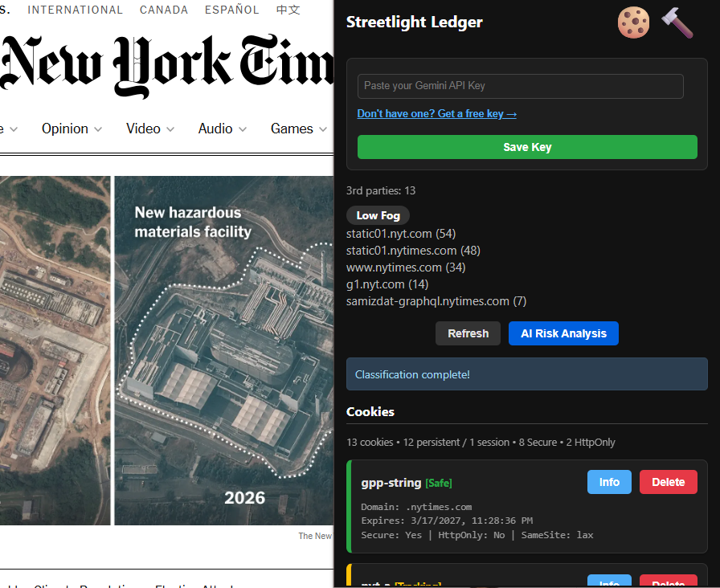Select g1.nyt.com (14) entry
This screenshot has width=720, height=588.
(387, 284)
